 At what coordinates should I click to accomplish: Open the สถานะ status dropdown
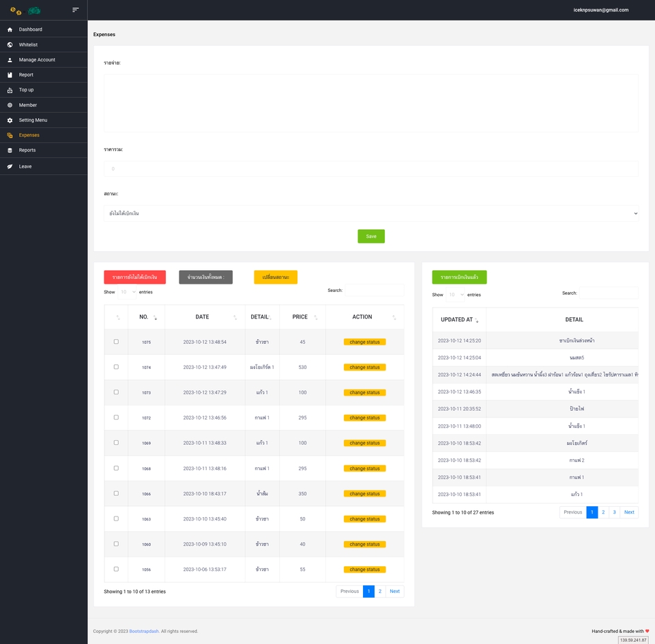pos(371,214)
